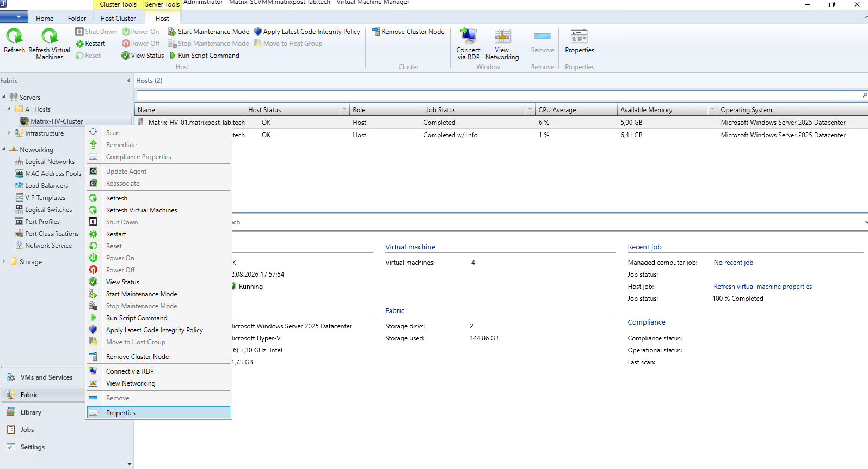
Task: Open Refresh virtual machine properties link
Action: (763, 287)
